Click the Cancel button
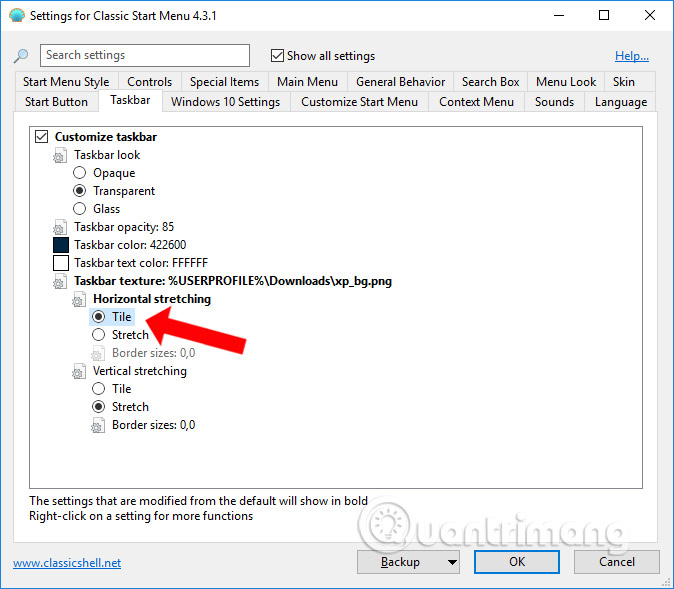This screenshot has height=589, width=674. tap(616, 562)
